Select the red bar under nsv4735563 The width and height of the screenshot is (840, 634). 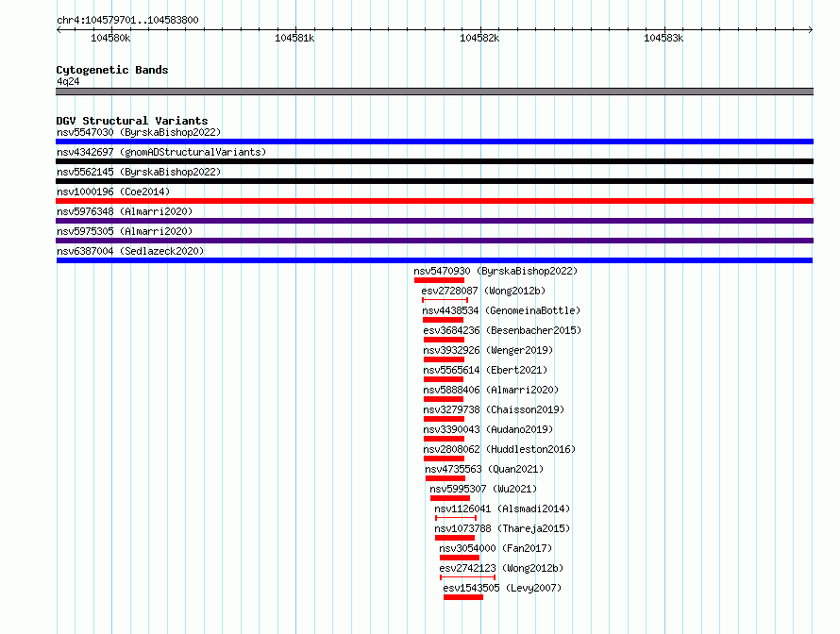pyautogui.click(x=445, y=478)
